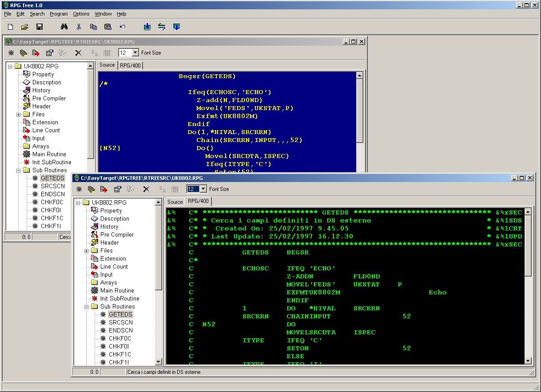Select ENDSCN subroutine in the blue-code window tree
The width and height of the screenshot is (541, 392).
53,194
